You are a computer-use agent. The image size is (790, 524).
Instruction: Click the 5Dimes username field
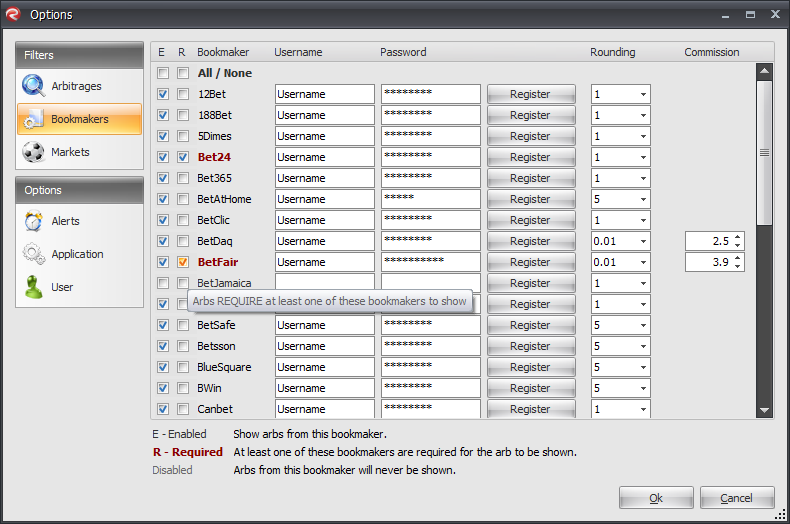[x=325, y=136]
